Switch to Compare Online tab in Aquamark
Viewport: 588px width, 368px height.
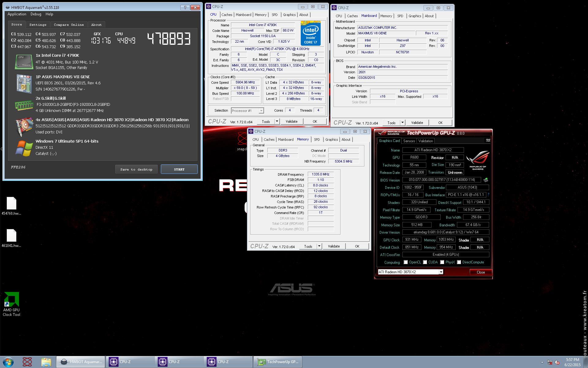(69, 25)
